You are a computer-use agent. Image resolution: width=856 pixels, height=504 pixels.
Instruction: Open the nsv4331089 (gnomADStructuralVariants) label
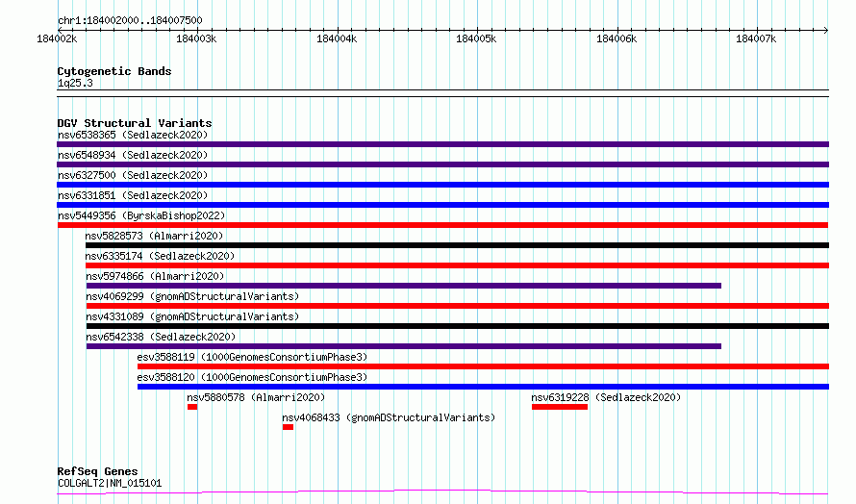[192, 316]
